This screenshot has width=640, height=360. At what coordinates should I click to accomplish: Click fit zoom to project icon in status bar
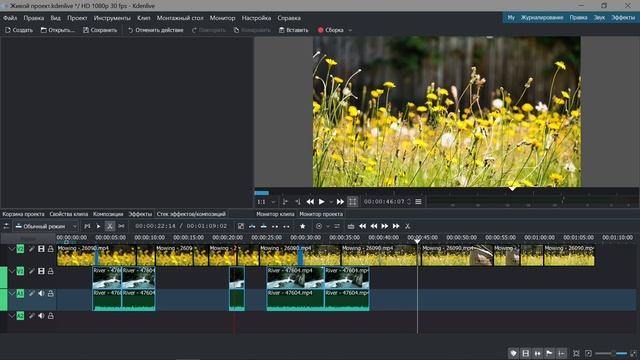576,353
